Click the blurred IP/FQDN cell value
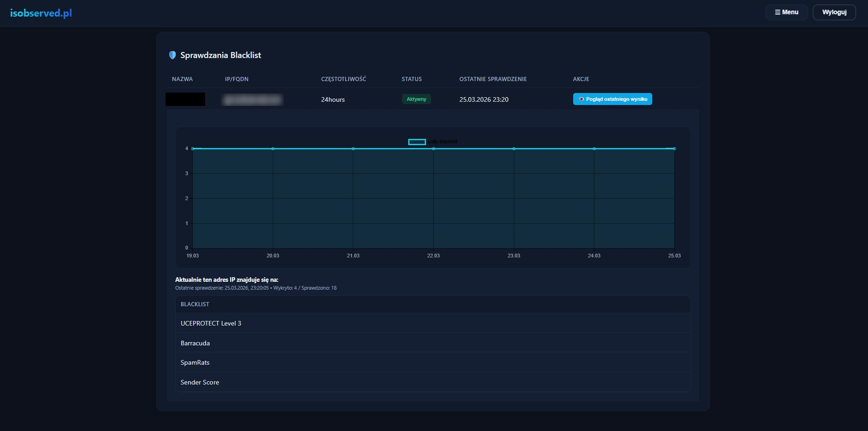The image size is (868, 431). 253,99
